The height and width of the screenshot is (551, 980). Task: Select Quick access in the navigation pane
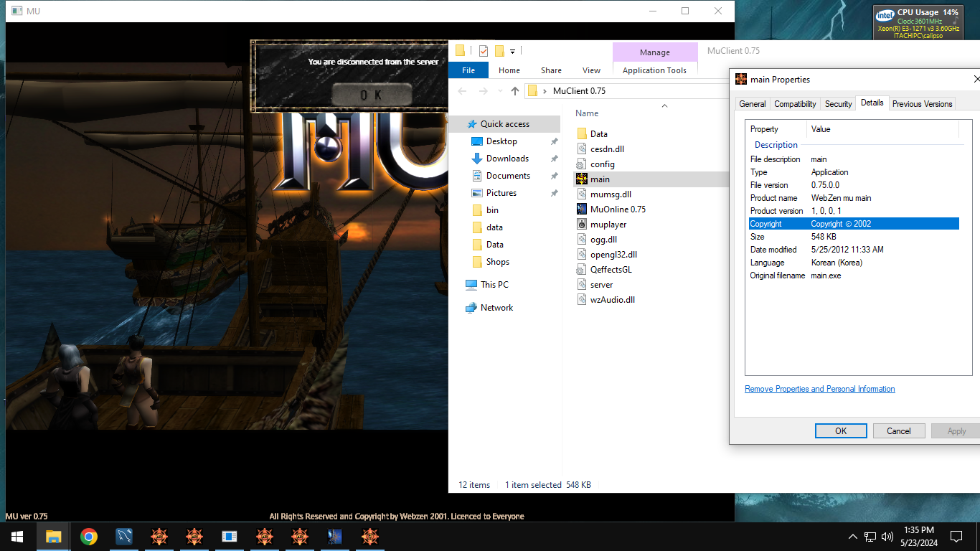(x=504, y=124)
